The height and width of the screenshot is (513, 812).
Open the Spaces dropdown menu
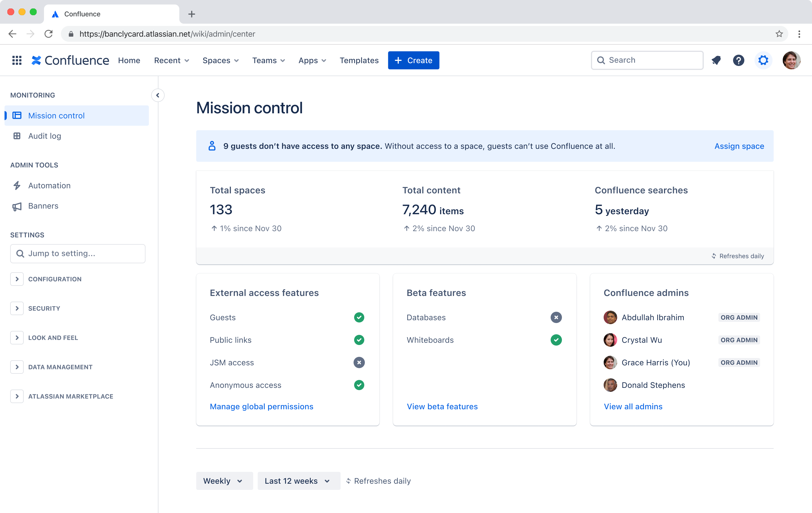220,60
